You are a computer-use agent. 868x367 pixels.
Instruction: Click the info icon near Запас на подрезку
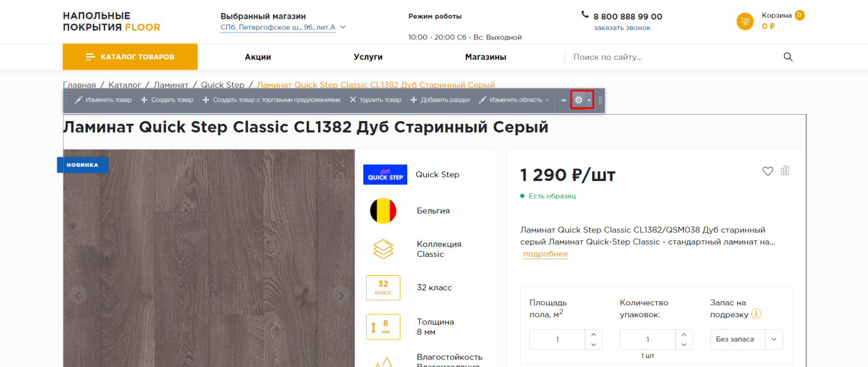tap(757, 314)
